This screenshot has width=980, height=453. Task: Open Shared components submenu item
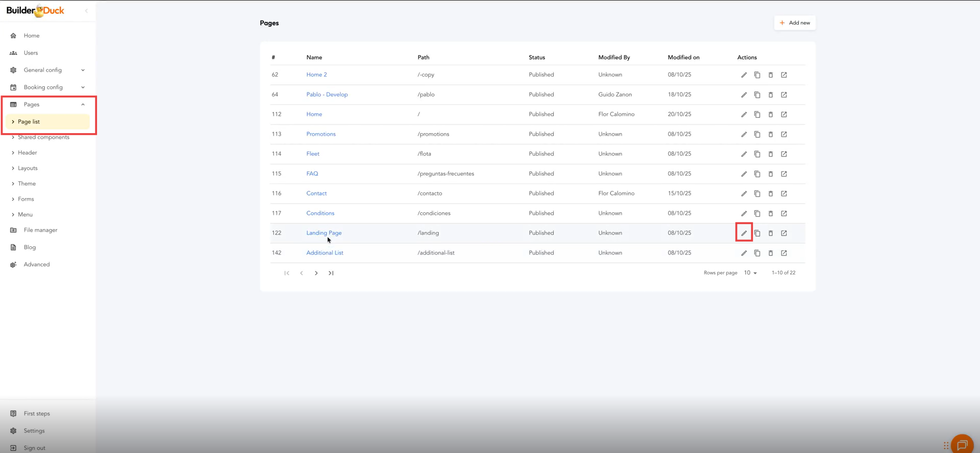(x=43, y=137)
